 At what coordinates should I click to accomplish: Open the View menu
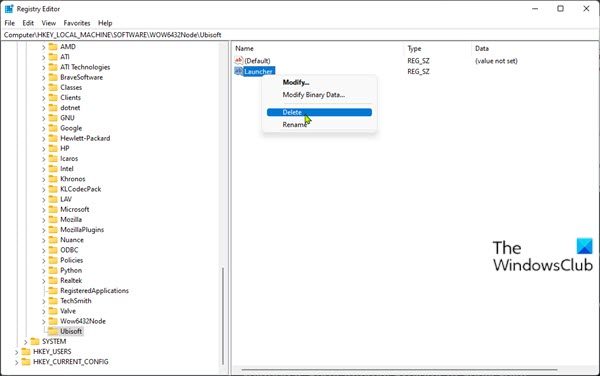click(49, 23)
